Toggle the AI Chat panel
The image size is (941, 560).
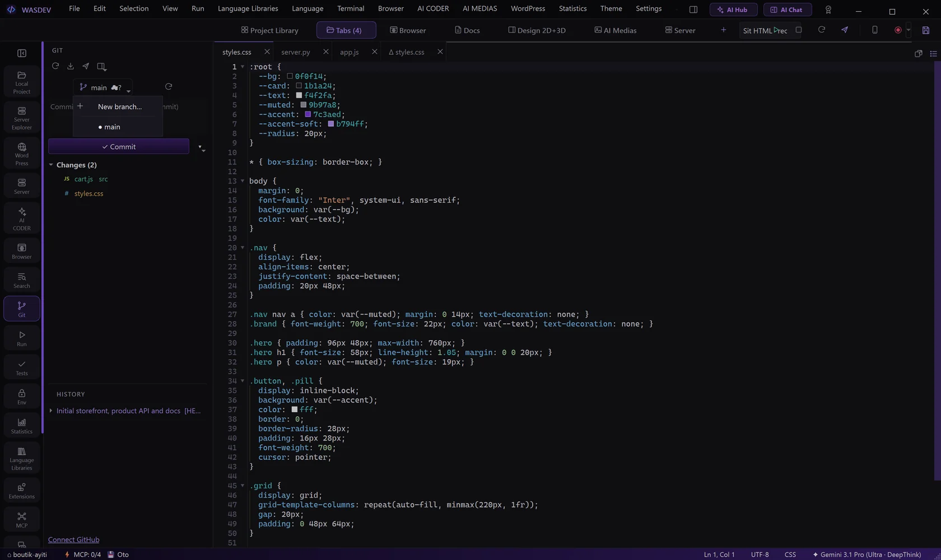[788, 10]
